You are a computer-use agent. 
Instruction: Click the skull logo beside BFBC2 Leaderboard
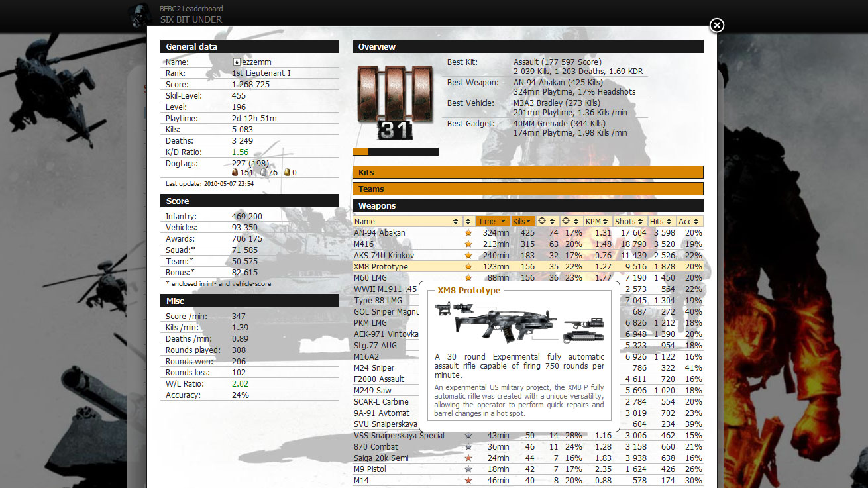140,14
